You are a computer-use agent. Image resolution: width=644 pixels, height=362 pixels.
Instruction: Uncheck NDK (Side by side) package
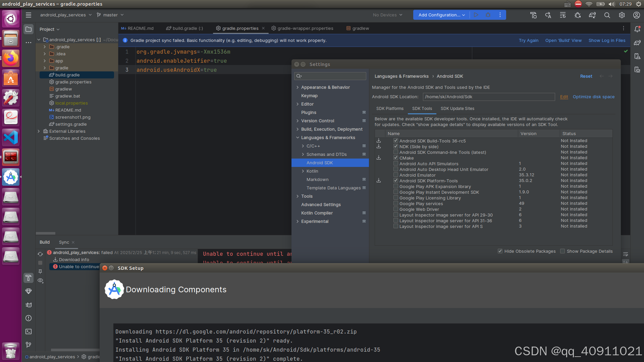tap(396, 146)
